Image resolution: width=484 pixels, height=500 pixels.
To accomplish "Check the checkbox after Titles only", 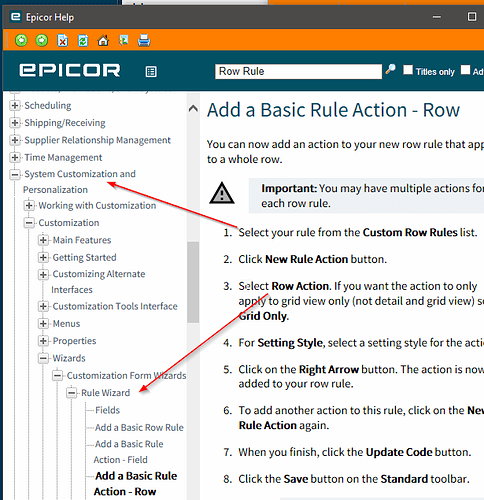I will point(465,70).
